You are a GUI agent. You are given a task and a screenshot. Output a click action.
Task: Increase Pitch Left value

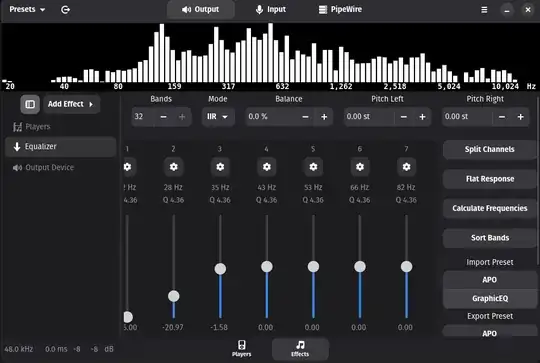(423, 117)
